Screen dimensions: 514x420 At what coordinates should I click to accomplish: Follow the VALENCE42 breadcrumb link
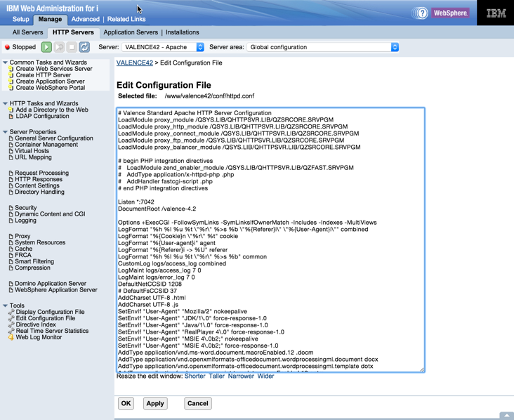135,63
